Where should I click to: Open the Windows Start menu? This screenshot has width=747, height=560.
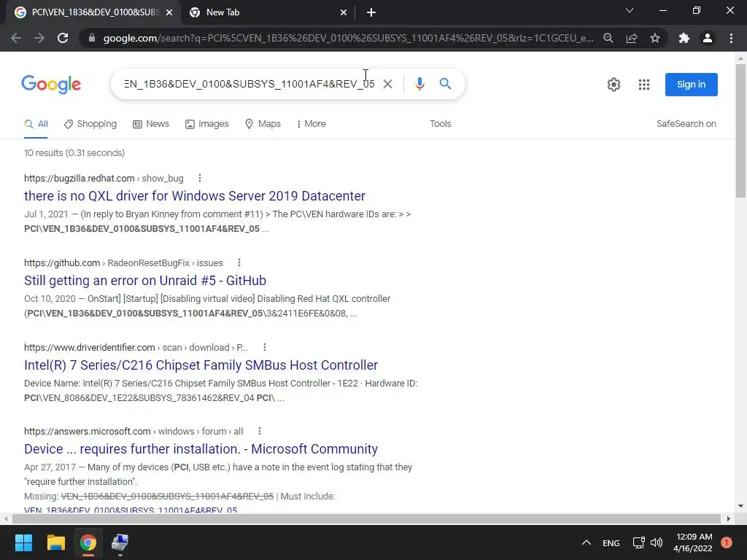point(23,542)
